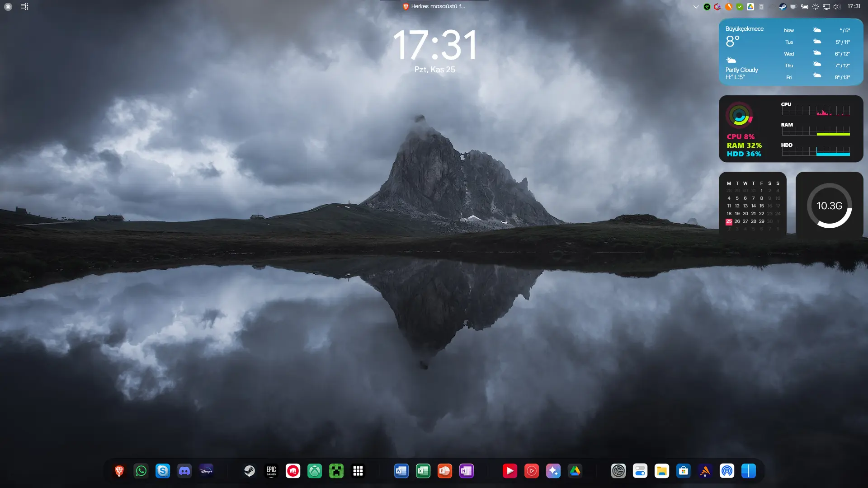Viewport: 868px width, 488px height.
Task: Launch Minecraft from the dock
Action: point(336,471)
